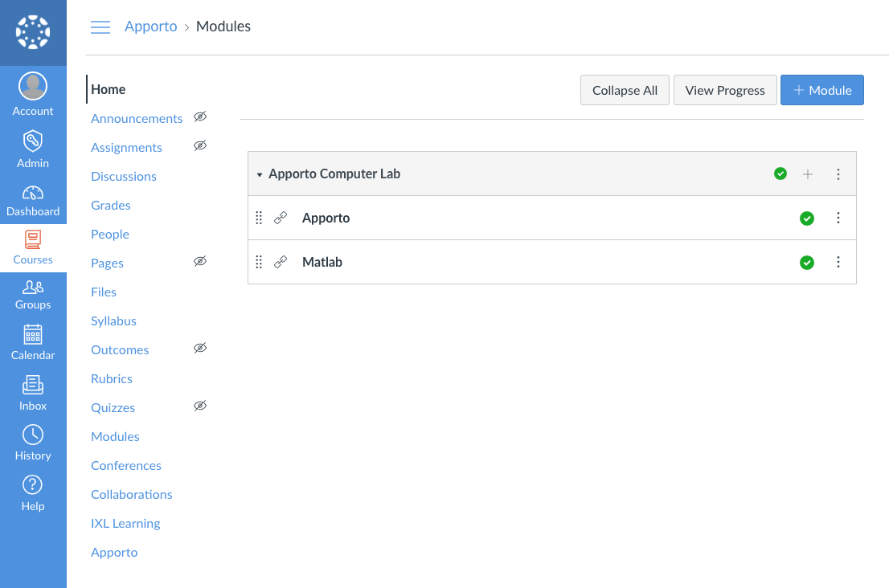Add item using plus icon in Apporto Computer Lab

click(x=808, y=174)
